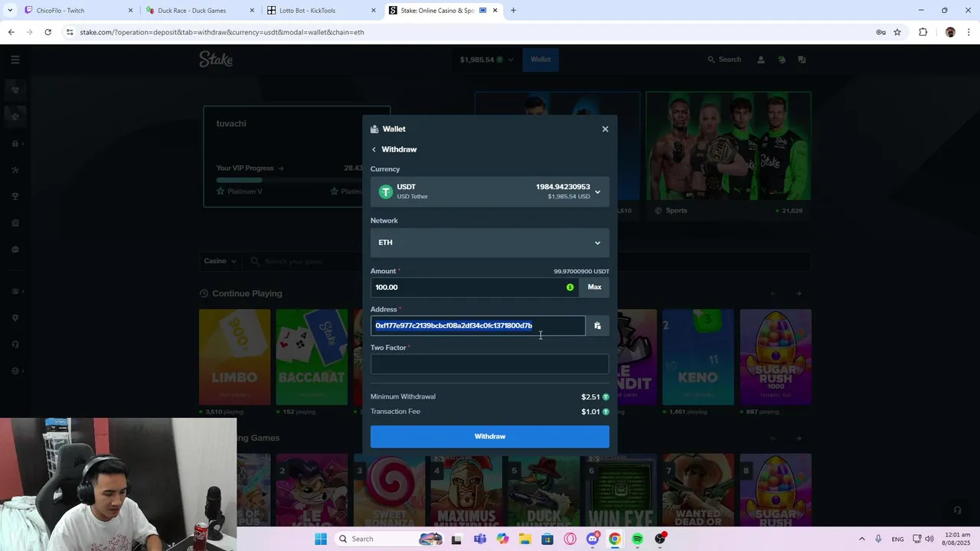The width and height of the screenshot is (980, 551).
Task: Open the Limbo game thumbnail
Action: pos(234,357)
